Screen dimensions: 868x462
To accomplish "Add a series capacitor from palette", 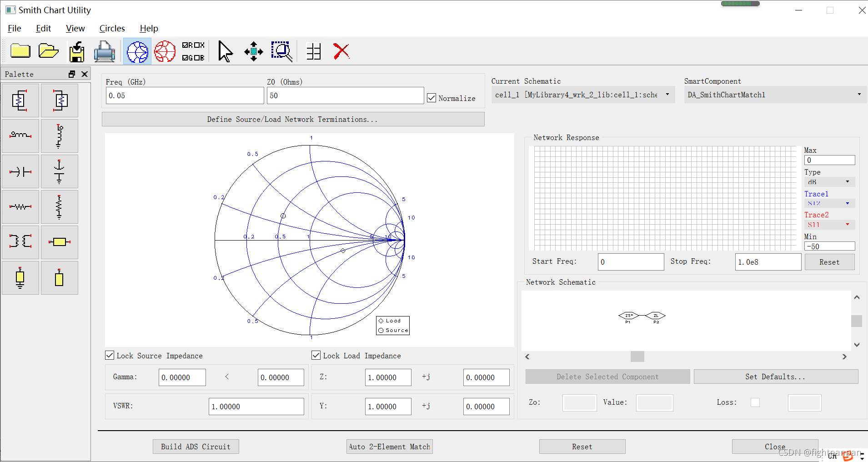I will click(x=20, y=171).
